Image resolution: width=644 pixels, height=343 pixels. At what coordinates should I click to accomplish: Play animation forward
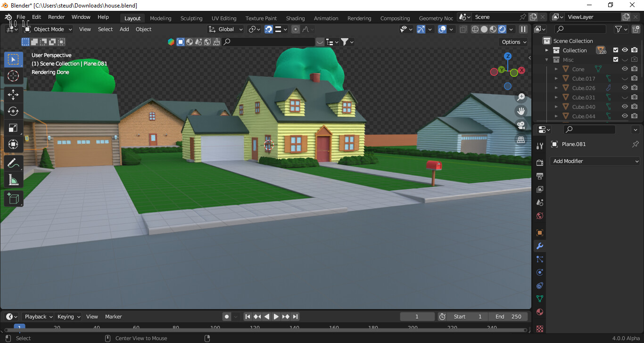click(x=276, y=317)
